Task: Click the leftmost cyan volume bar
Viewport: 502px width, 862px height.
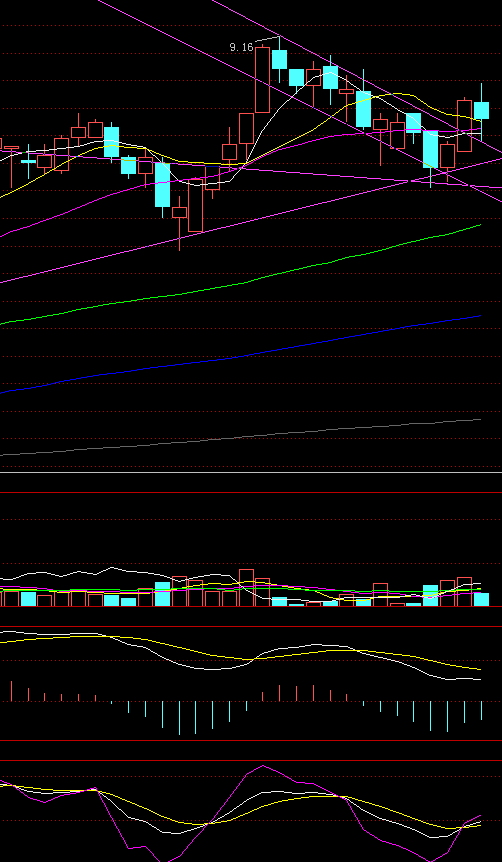Action: (x=28, y=599)
